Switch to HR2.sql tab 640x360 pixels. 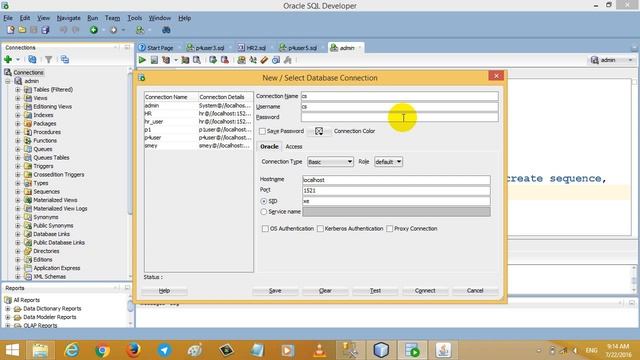[252, 48]
